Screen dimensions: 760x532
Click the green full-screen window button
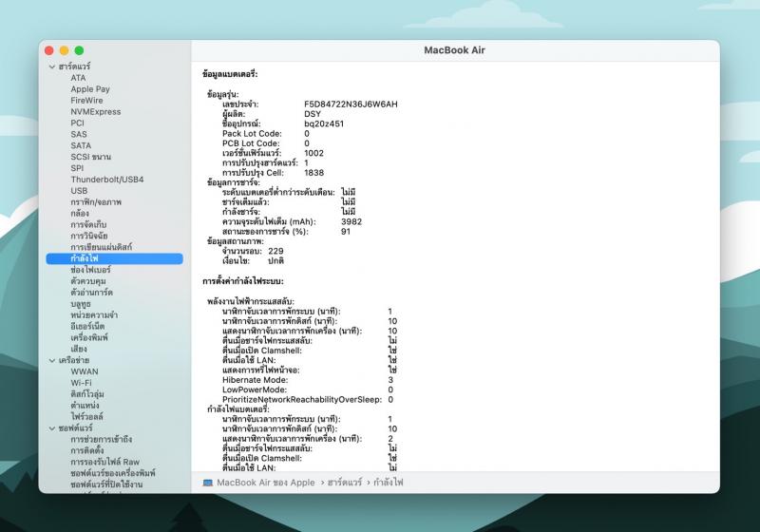click(80, 49)
